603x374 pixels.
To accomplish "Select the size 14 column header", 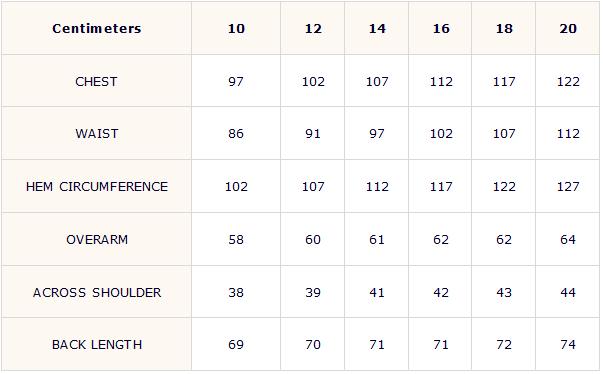I will point(377,28).
